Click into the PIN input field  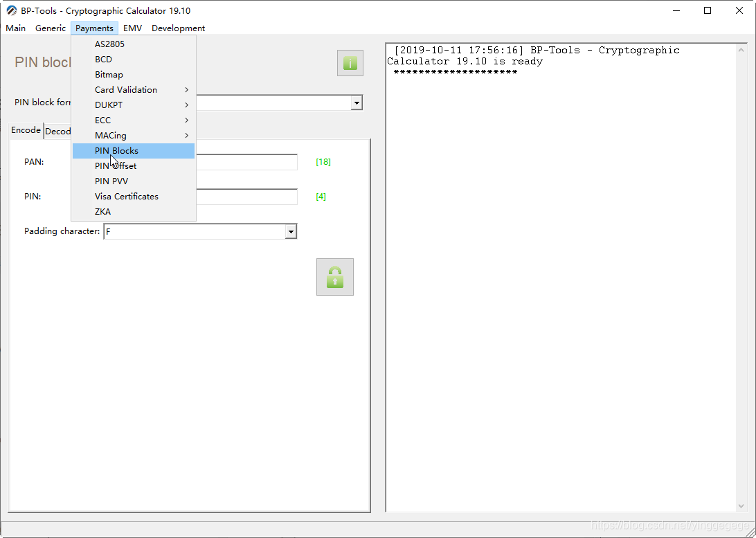click(247, 197)
